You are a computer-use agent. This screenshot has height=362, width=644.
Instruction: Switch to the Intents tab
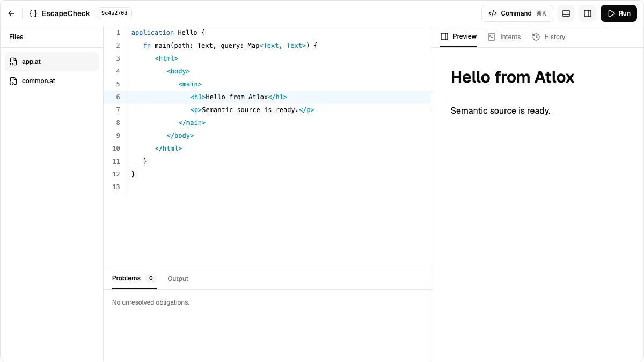tap(504, 37)
